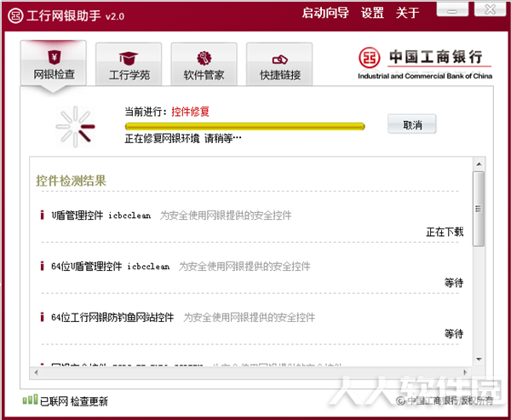Switch to the 工行学苑 tab
Image resolution: width=511 pixels, height=420 pixels.
pos(129,64)
